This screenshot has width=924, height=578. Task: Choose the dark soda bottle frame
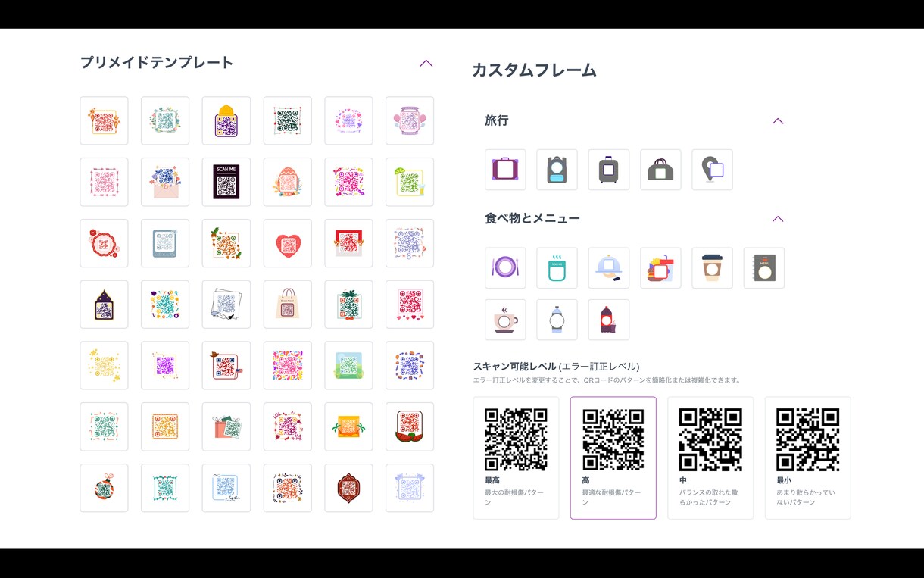608,320
